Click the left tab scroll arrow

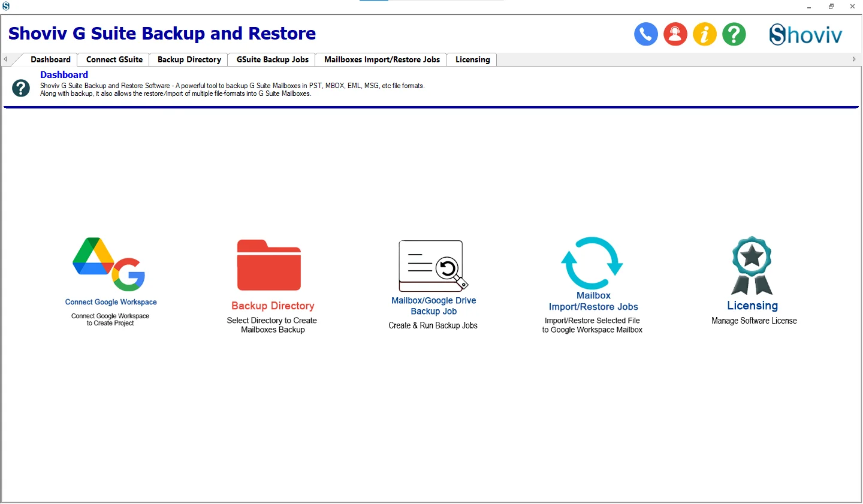[x=5, y=59]
